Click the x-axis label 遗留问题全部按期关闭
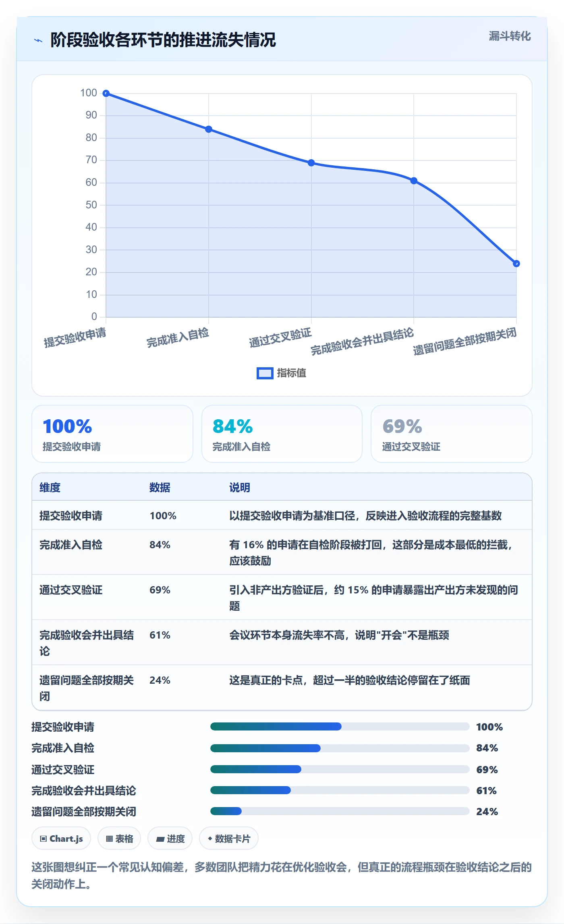 pyautogui.click(x=464, y=341)
